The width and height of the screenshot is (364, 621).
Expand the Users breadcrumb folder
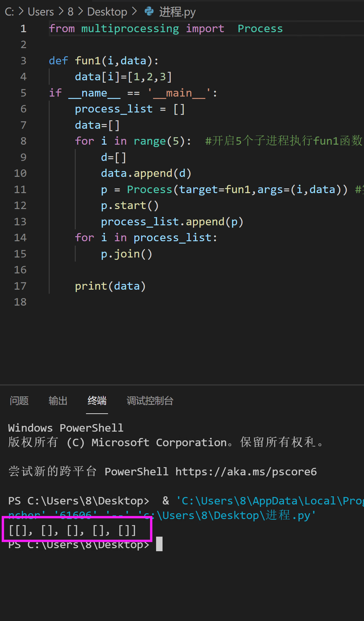(41, 12)
